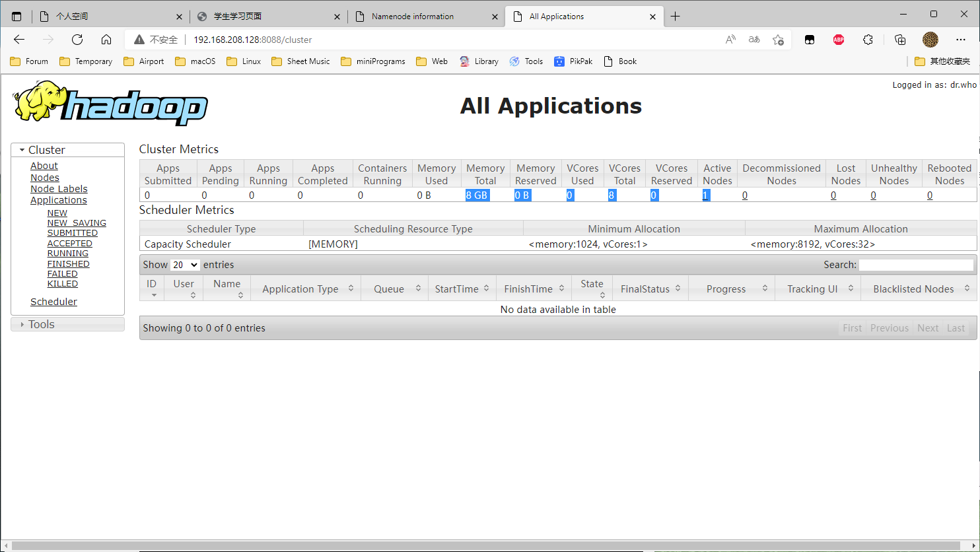Open the PikPak bookmark
Viewport: 980px width, 552px height.
[x=573, y=61]
